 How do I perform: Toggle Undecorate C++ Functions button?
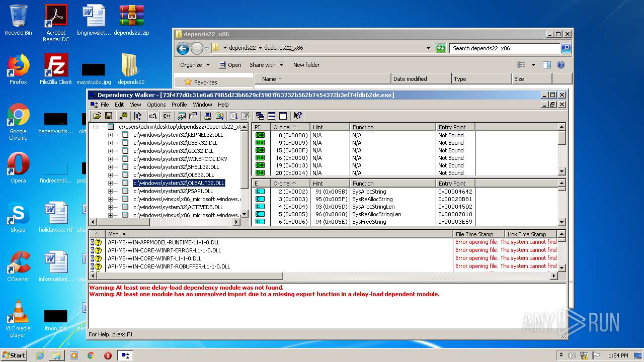167,116
